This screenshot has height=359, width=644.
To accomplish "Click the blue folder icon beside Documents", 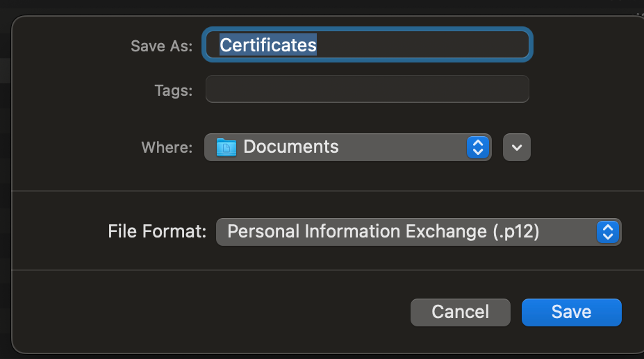I will pos(226,147).
